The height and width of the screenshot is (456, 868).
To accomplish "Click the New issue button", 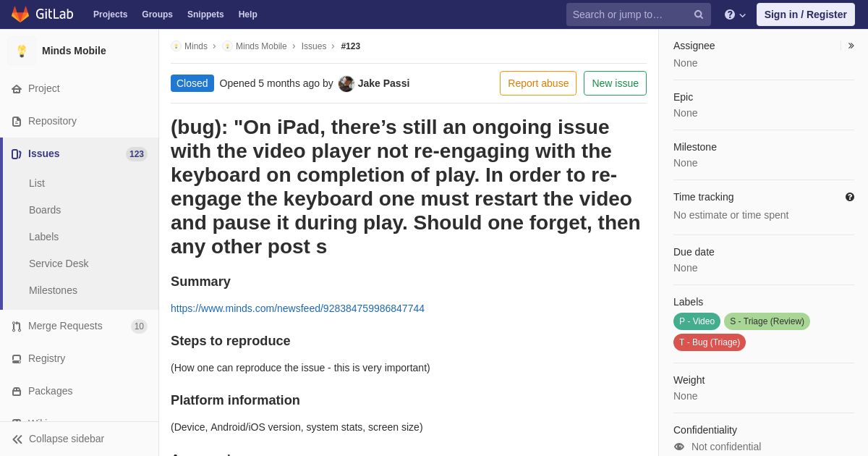I will coord(615,83).
